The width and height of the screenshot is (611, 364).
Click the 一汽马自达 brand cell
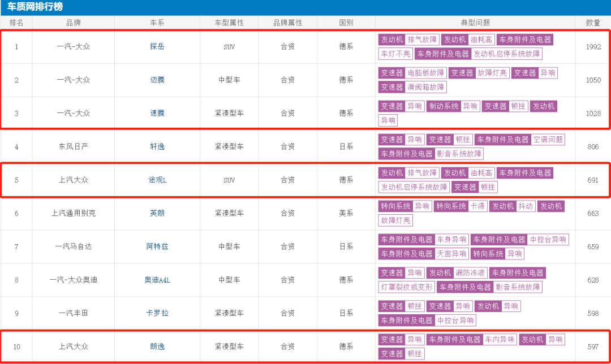pyautogui.click(x=73, y=246)
